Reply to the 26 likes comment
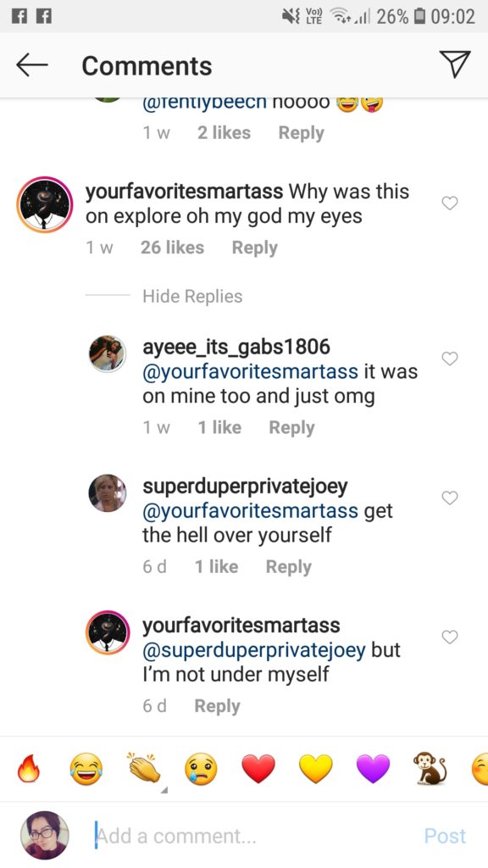This screenshot has height=868, width=488. click(x=254, y=248)
